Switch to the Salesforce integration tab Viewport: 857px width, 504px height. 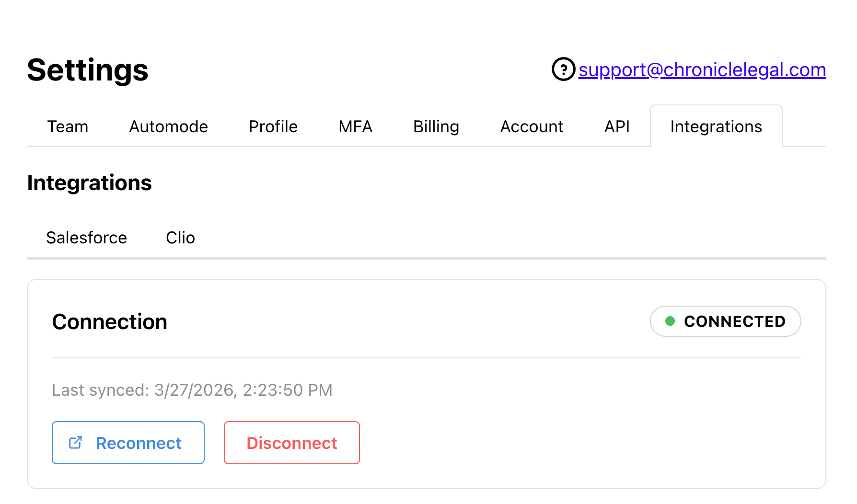(86, 238)
